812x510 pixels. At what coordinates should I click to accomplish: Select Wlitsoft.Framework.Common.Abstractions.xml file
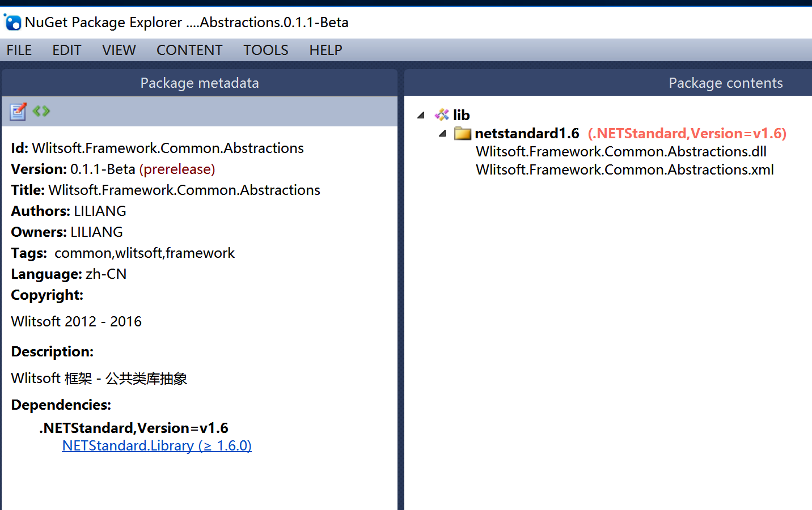[625, 169]
